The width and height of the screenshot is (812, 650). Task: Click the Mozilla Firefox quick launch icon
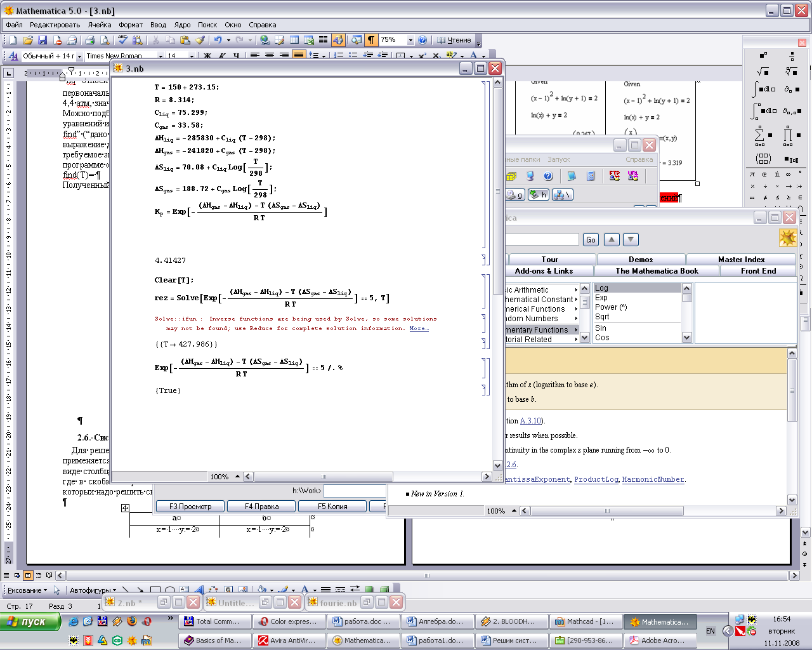[132, 621]
